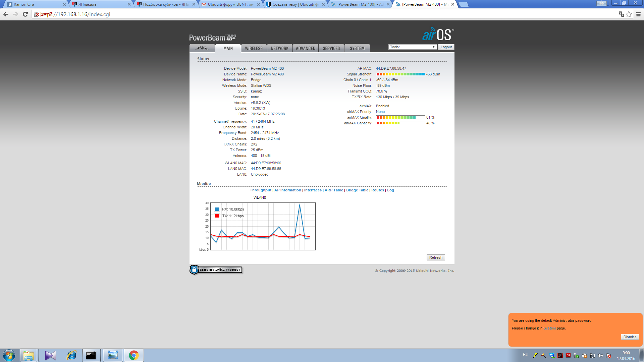Click the Ubiquiti logo tab
The height and width of the screenshot is (362, 644).
(202, 48)
